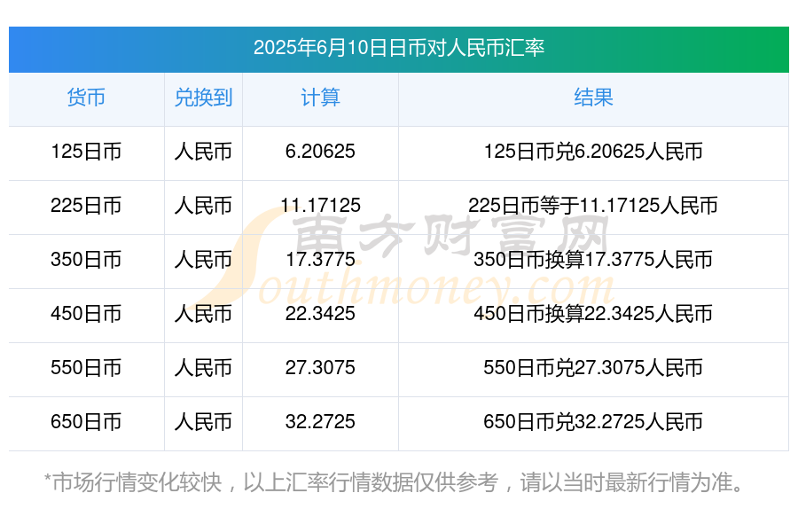Select the '计算' column header
Image resolution: width=798 pixels, height=532 pixels.
(x=320, y=98)
